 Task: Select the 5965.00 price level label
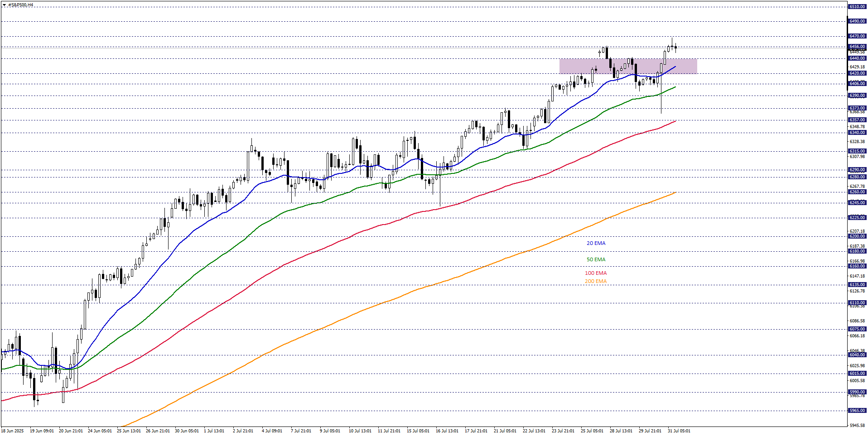point(857,411)
